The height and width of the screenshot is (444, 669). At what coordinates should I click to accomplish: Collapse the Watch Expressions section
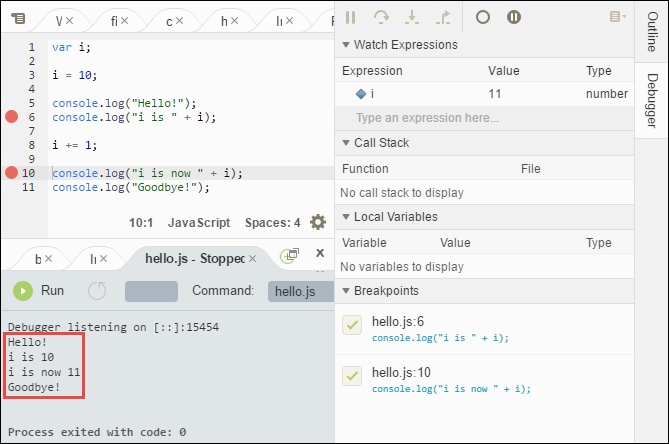346,45
